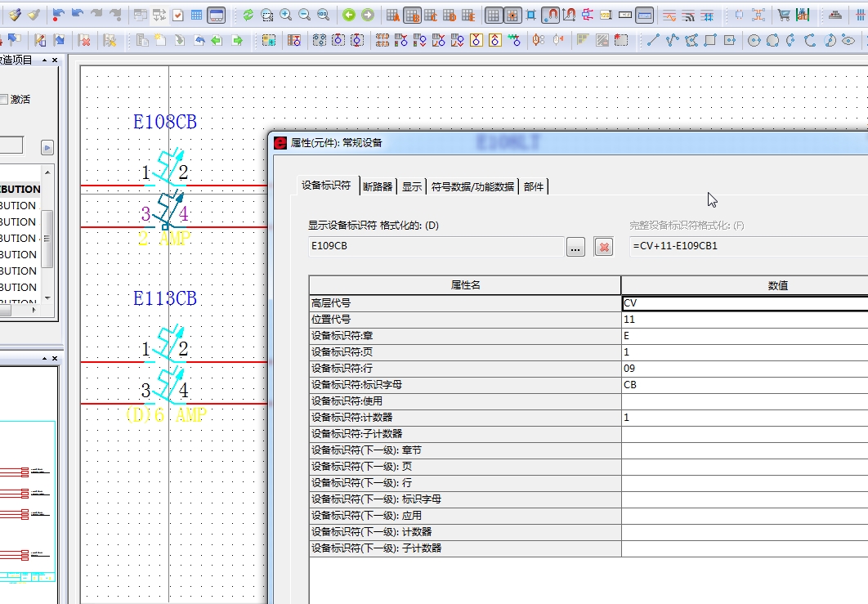
Task: Select the draw circle tool
Action: pos(753,40)
